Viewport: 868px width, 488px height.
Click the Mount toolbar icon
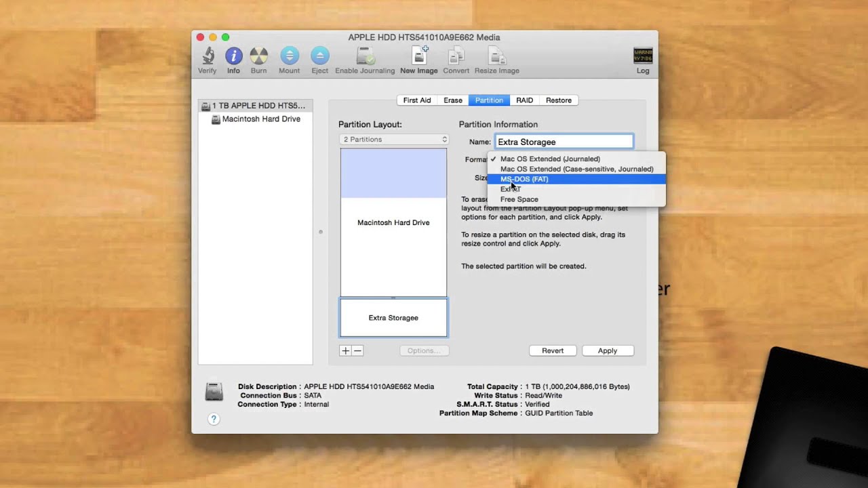[290, 56]
